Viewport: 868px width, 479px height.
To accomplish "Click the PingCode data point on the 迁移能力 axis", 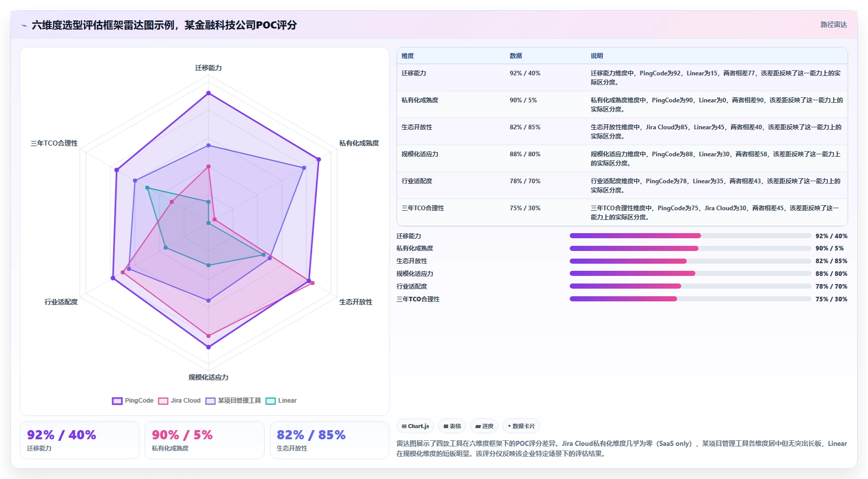I will pos(208,93).
